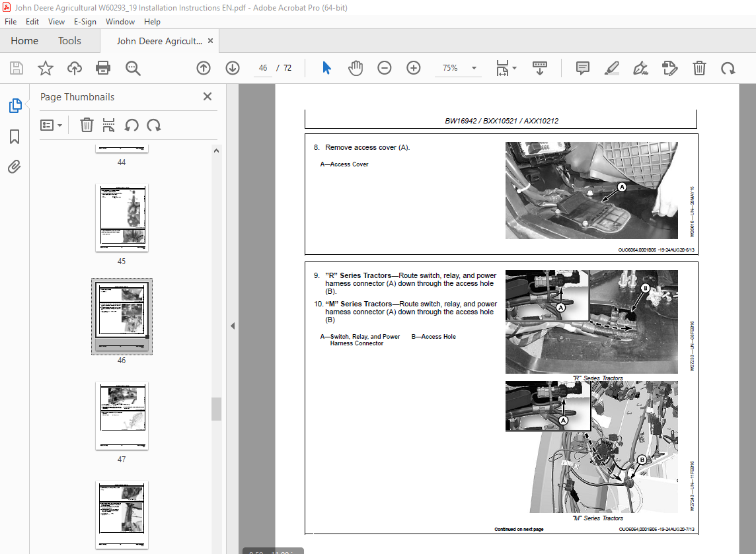Click the stamp tool icon

669,68
